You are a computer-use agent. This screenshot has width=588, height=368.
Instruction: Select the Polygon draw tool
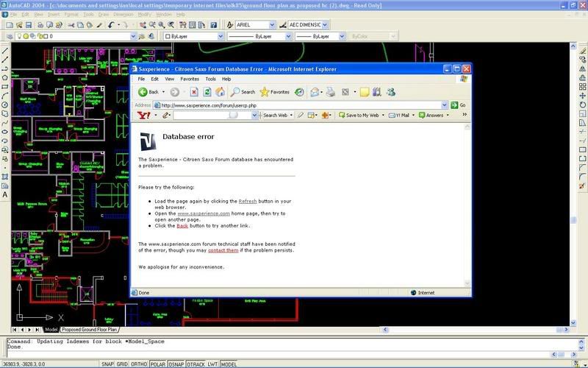coord(5,78)
